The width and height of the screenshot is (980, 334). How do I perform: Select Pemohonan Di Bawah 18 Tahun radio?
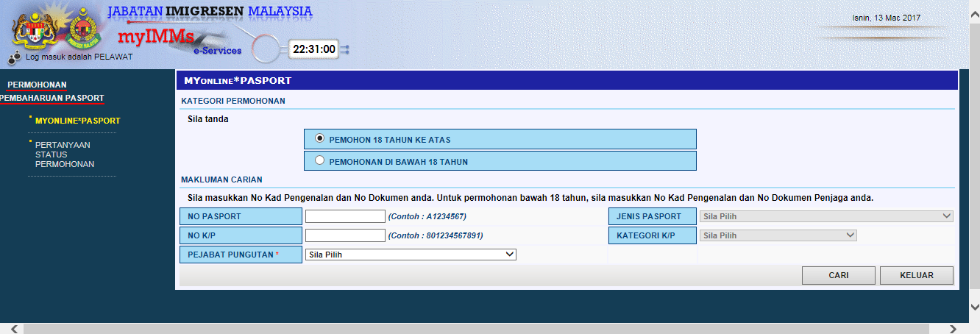coord(319,160)
